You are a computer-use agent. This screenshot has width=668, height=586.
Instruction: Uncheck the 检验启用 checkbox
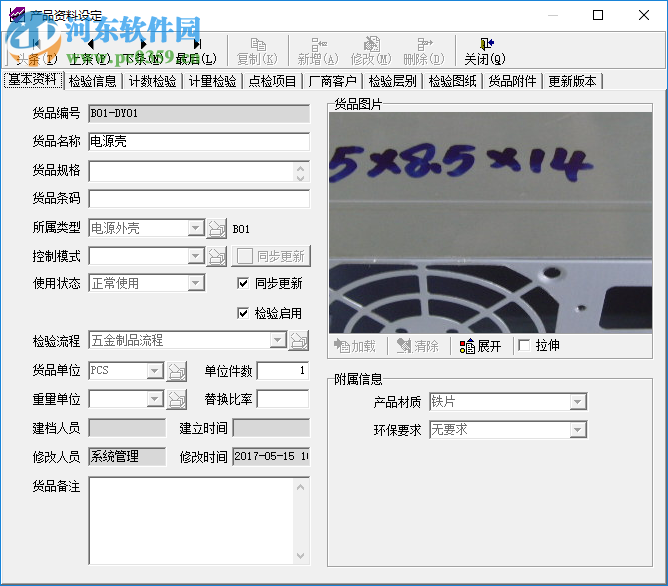coord(243,313)
